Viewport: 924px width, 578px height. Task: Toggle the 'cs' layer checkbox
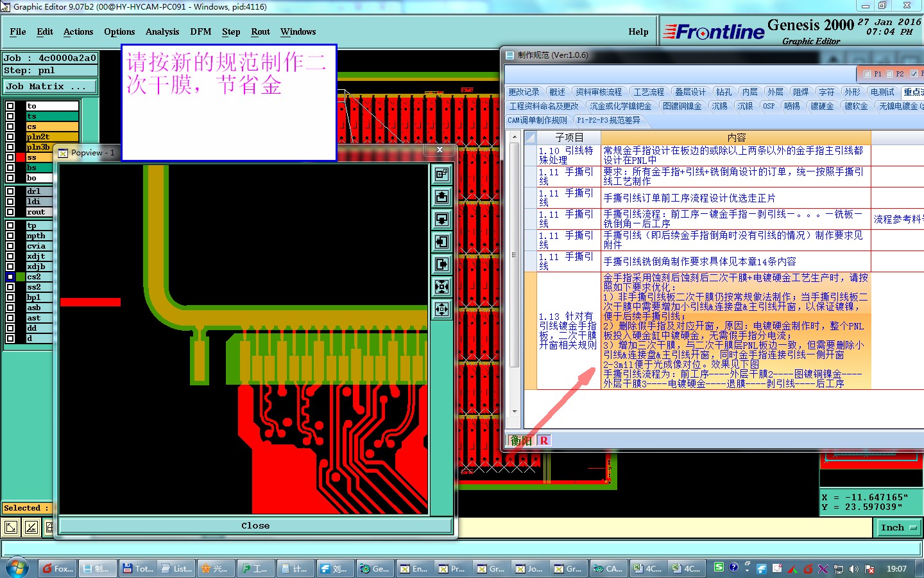(x=10, y=127)
